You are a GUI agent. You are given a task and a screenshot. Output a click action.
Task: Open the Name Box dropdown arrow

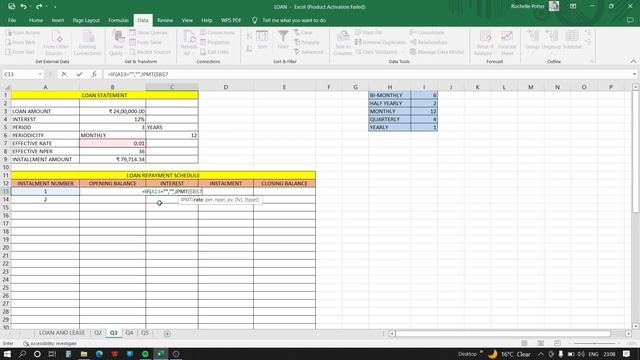(x=40, y=74)
